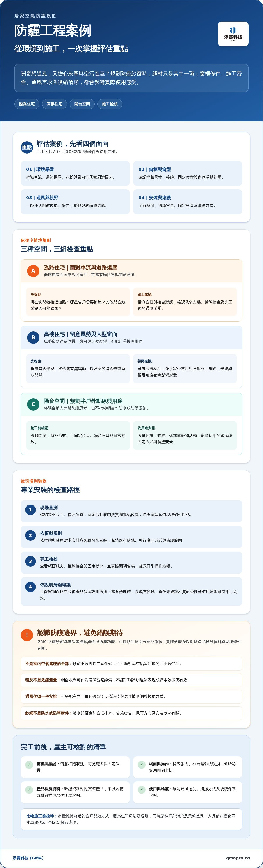The width and height of the screenshot is (263, 868).
Task: Click the 施工確認 card under 臨路住宅
Action: 185,302
